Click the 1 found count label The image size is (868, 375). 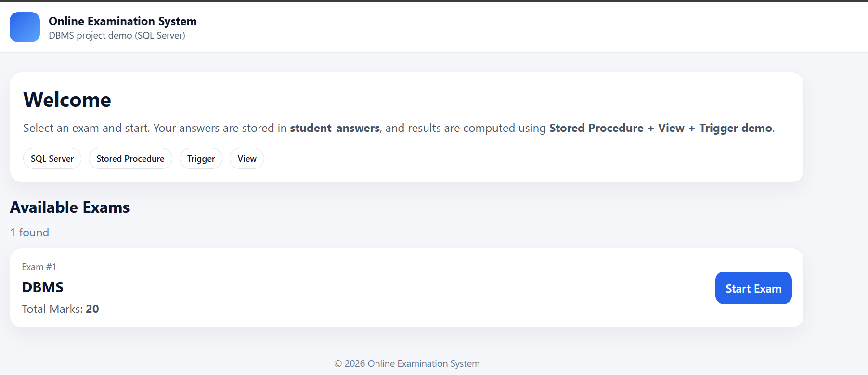pos(30,233)
